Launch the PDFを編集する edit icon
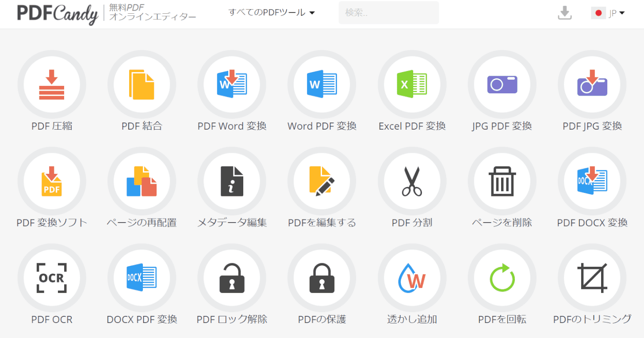Viewport: 644px width, 338px height. click(322, 181)
